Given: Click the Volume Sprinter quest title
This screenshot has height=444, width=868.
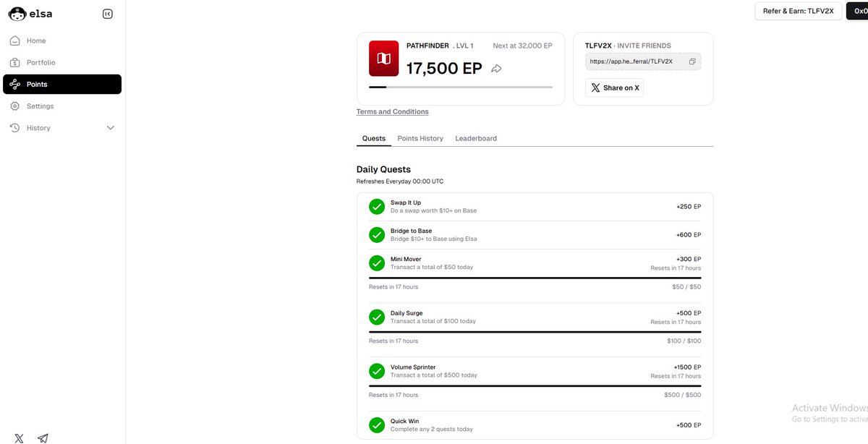Looking at the screenshot, I should 413,367.
